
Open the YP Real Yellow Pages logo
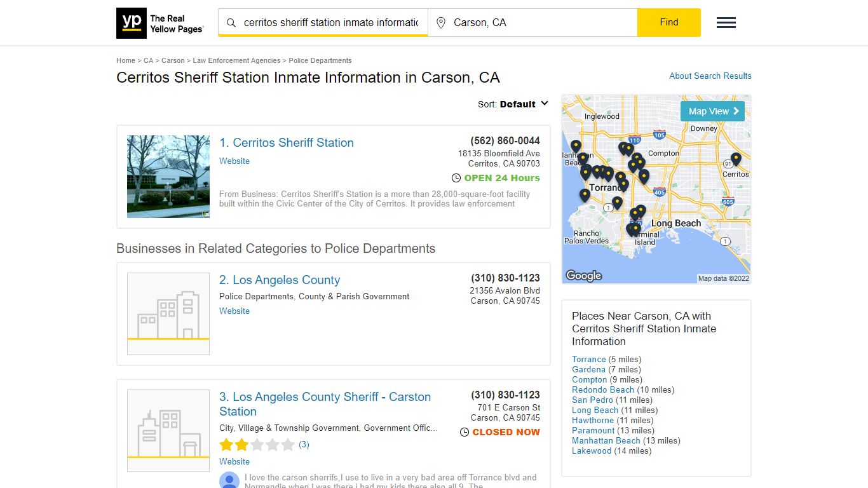point(160,24)
